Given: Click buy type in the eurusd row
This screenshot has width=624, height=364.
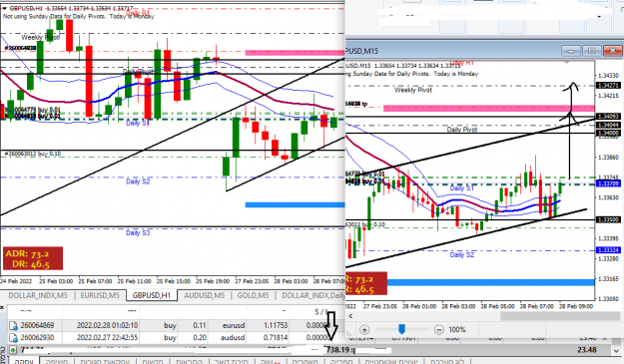Looking at the screenshot, I should [170, 325].
